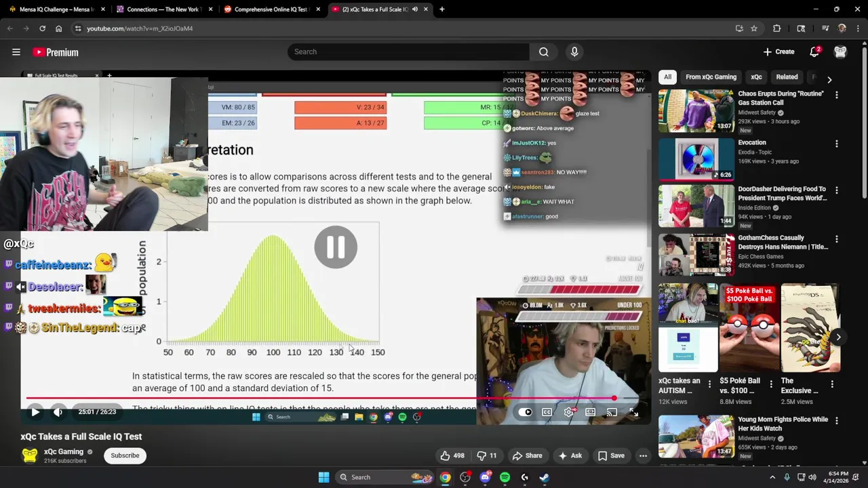Open the Windows taskbar search box
868x488 pixels.
(385, 477)
